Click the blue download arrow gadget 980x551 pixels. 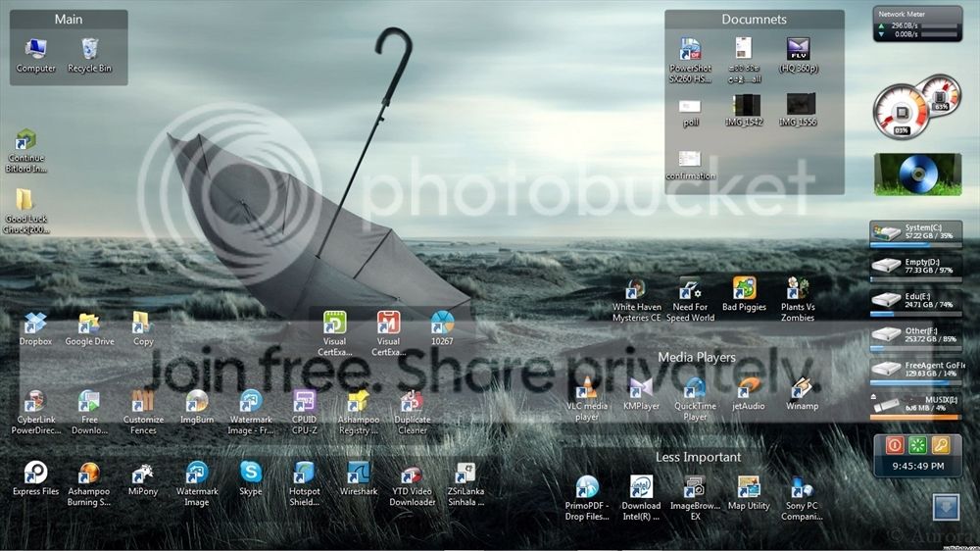click(947, 507)
